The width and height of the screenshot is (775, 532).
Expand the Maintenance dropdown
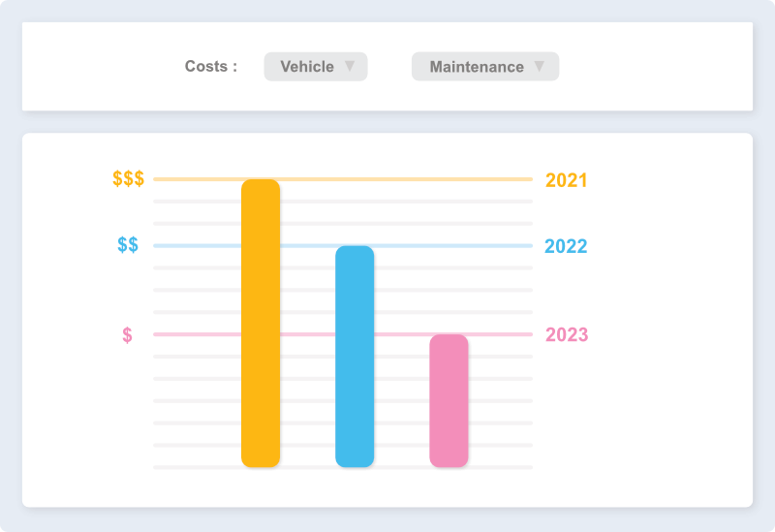pos(477,67)
